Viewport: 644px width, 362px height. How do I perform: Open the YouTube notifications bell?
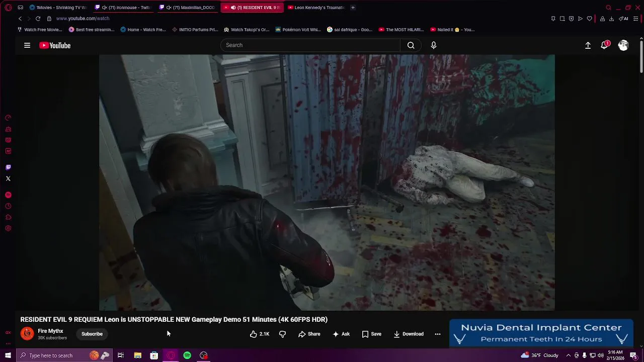[x=605, y=45]
